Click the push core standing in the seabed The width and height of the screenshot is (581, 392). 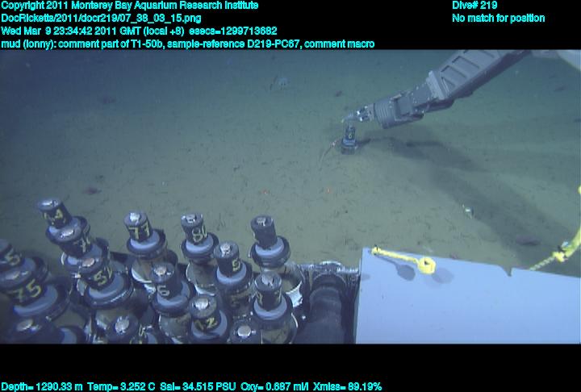pos(349,140)
